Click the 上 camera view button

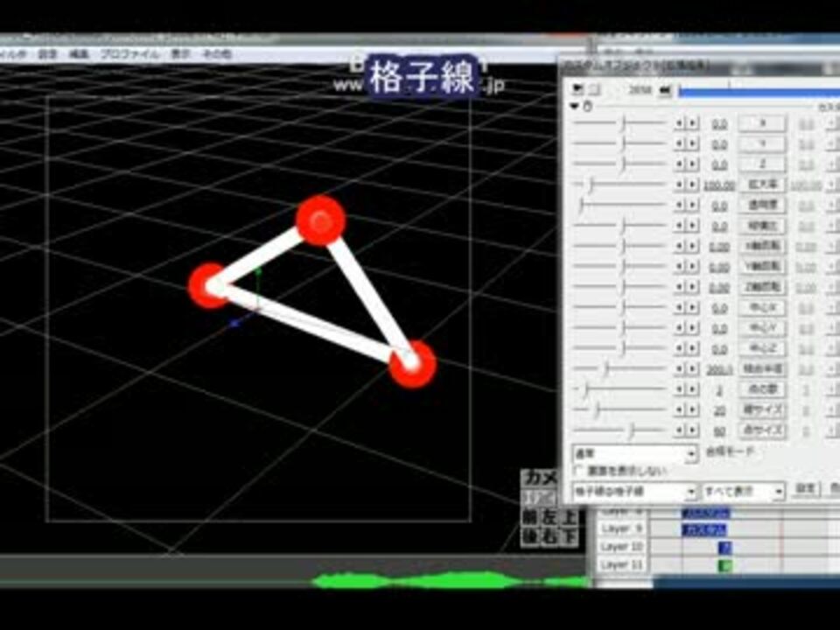(x=569, y=517)
